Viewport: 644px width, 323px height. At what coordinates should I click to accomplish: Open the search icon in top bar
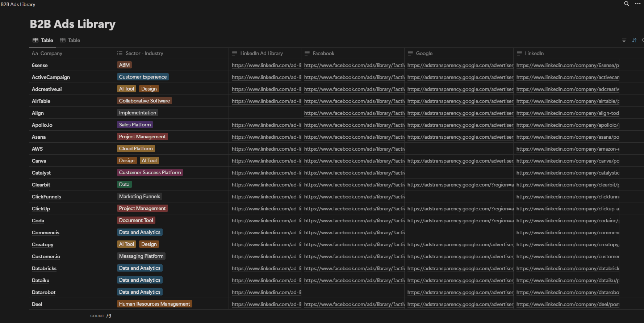coord(626,4)
